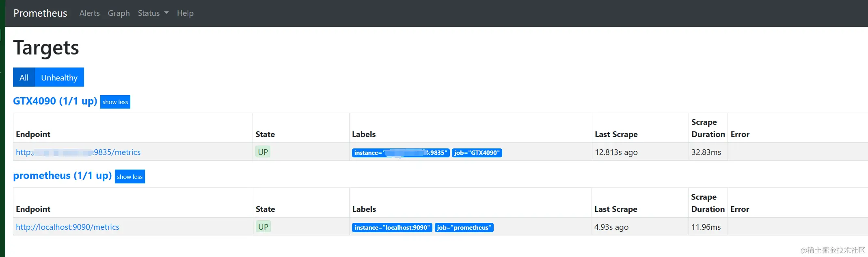Click Scrape Duration header in GTX4090 table
The width and height of the screenshot is (868, 257).
pyautogui.click(x=708, y=128)
